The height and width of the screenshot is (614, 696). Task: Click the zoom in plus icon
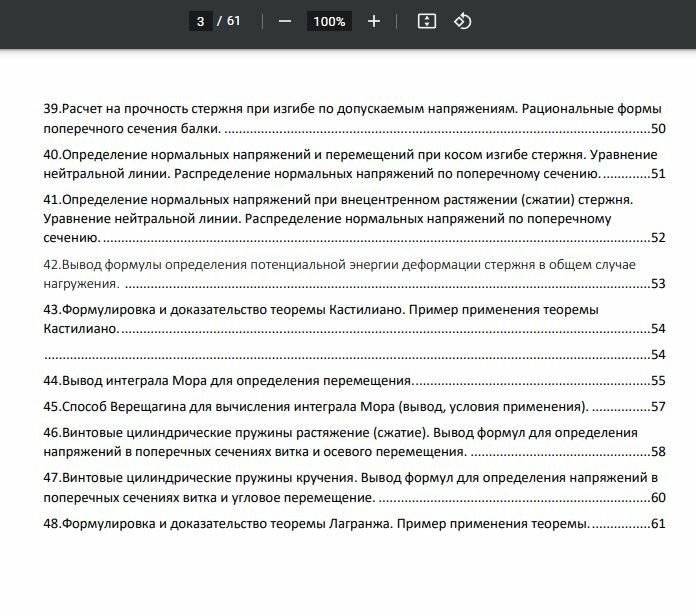pyautogui.click(x=374, y=21)
